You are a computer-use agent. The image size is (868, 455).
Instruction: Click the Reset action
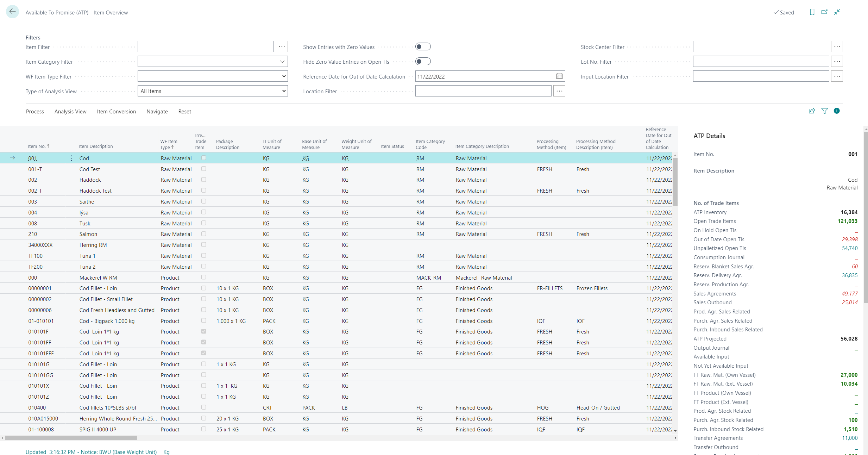click(x=184, y=112)
